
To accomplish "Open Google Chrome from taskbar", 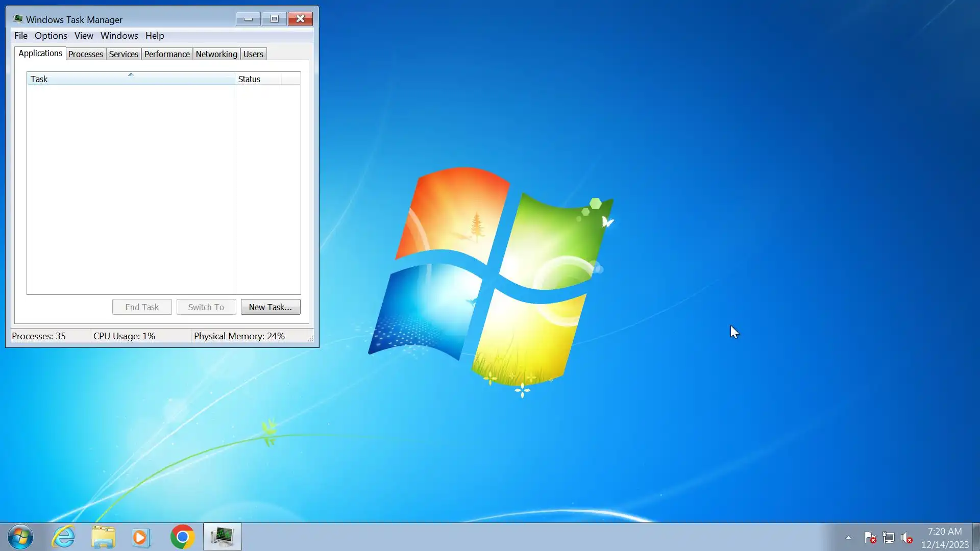I will 182,537.
